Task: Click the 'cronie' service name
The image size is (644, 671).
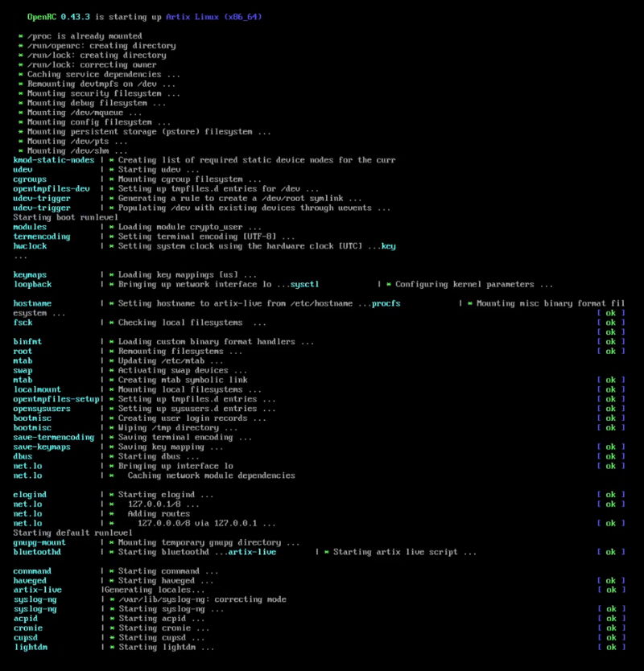Action: [x=28, y=628]
